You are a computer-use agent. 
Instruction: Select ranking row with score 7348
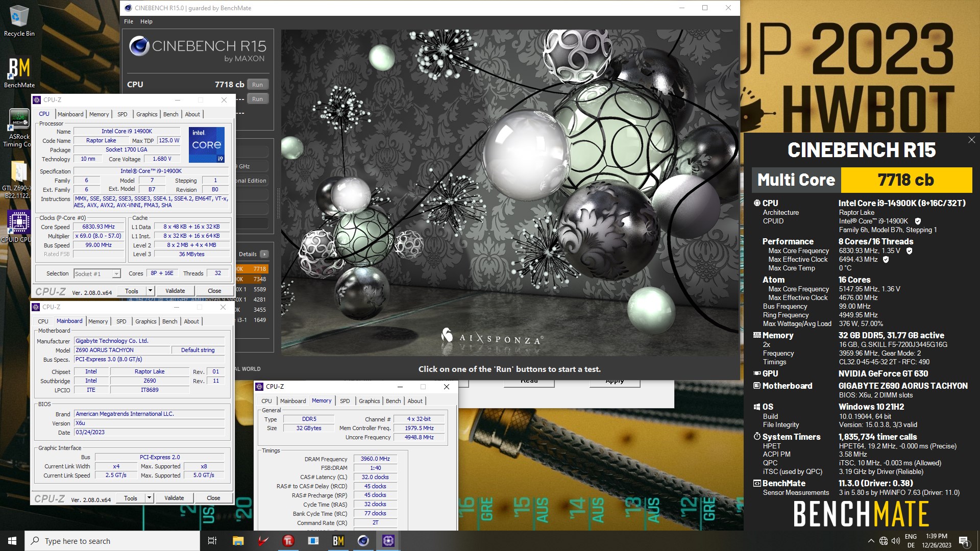252,279
